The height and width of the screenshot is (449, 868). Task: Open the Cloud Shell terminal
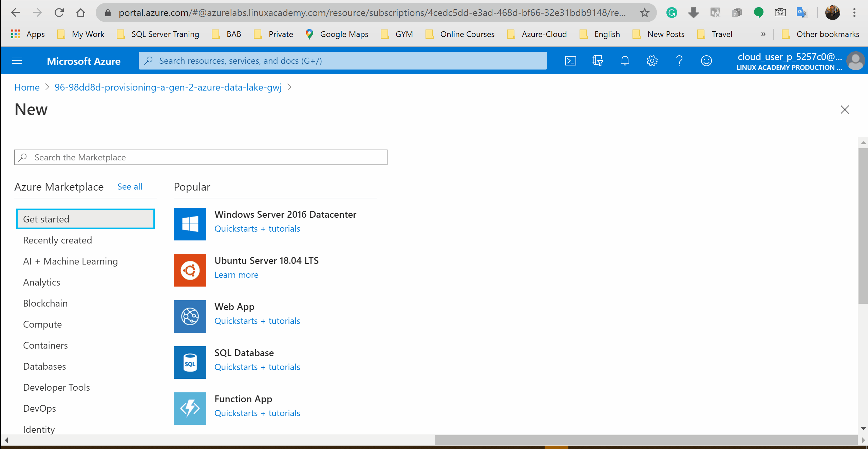coord(570,61)
